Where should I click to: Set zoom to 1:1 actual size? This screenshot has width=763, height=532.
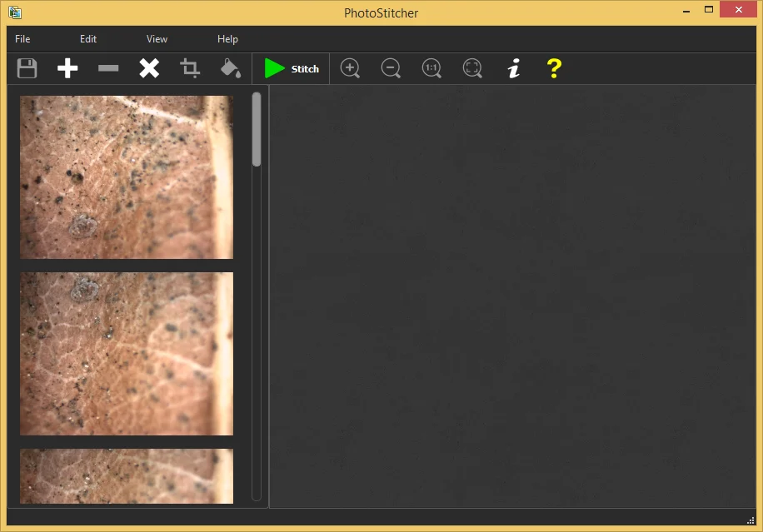[x=431, y=68]
